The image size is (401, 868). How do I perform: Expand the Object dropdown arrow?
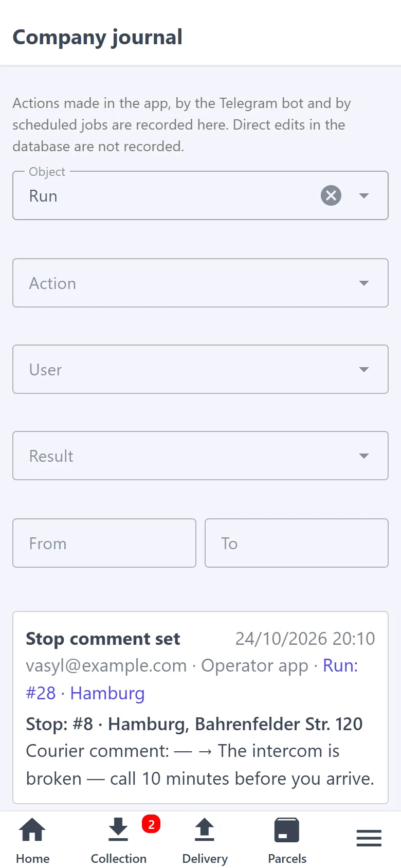pos(364,195)
